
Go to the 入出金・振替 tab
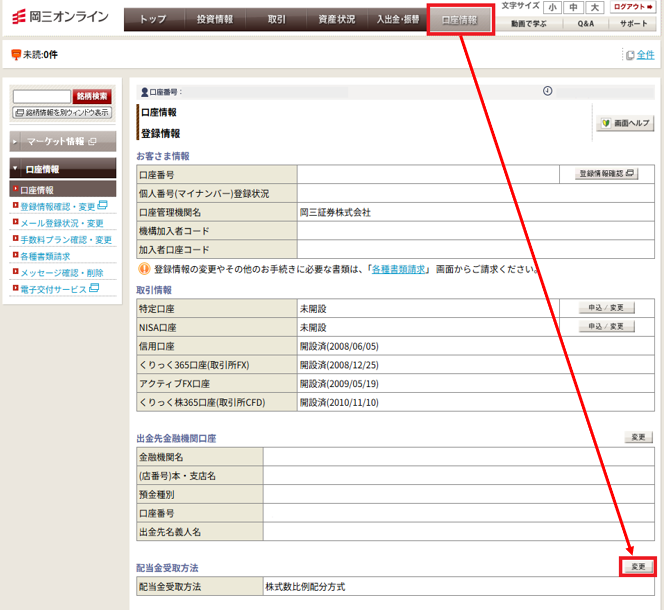tap(397, 19)
